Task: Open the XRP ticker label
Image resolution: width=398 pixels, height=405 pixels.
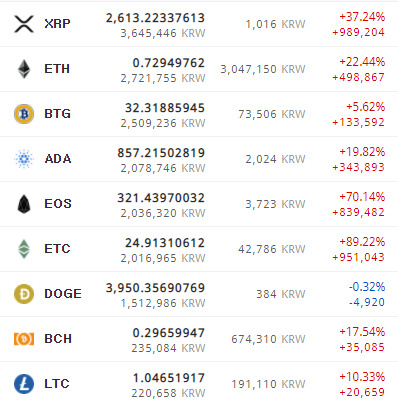Action: [x=57, y=24]
